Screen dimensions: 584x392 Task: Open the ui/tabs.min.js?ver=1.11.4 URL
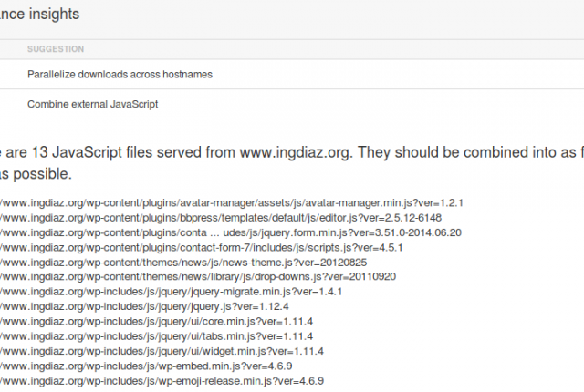point(156,336)
